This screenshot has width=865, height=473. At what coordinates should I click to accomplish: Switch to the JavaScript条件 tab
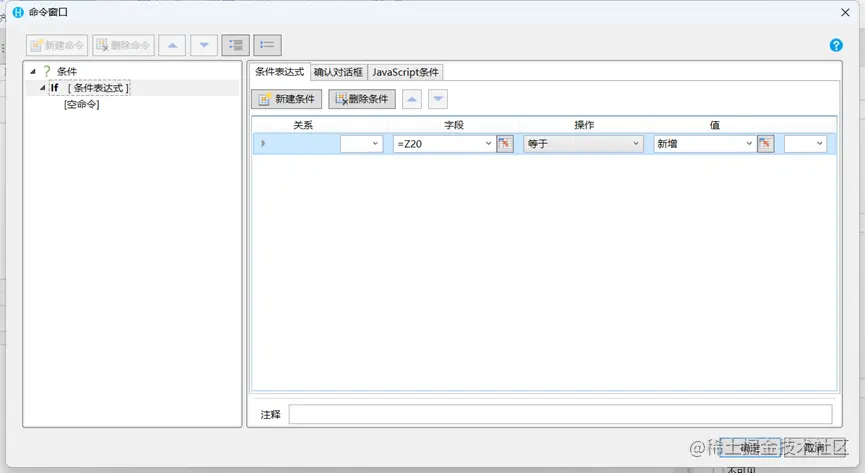click(x=405, y=72)
